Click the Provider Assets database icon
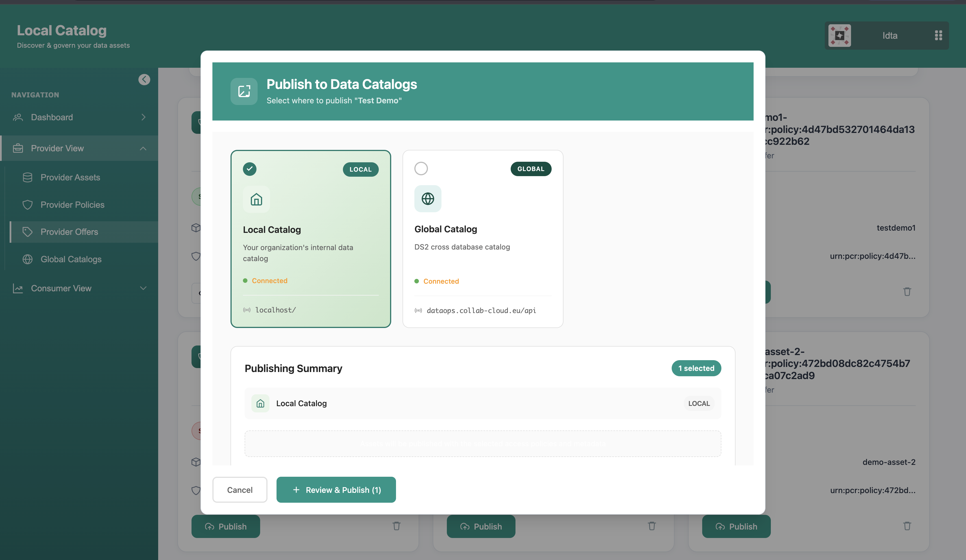 (28, 177)
